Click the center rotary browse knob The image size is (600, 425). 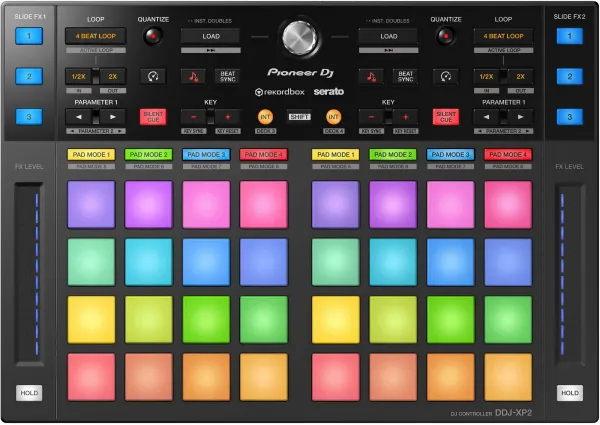[299, 37]
